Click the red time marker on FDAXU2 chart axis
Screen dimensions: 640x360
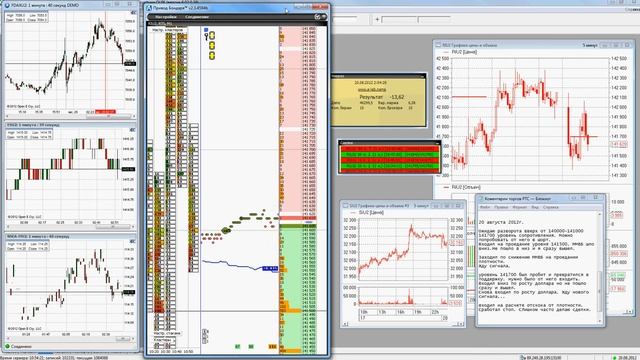click(105, 111)
